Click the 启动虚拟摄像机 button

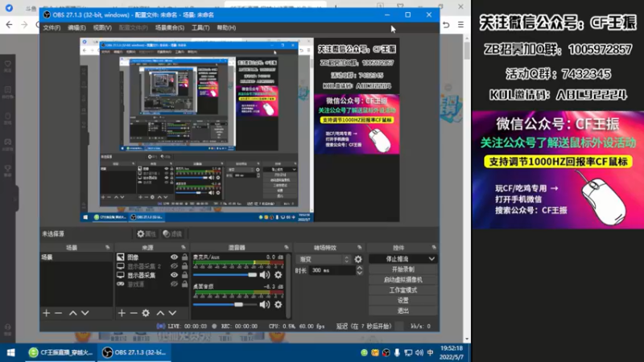point(403,279)
